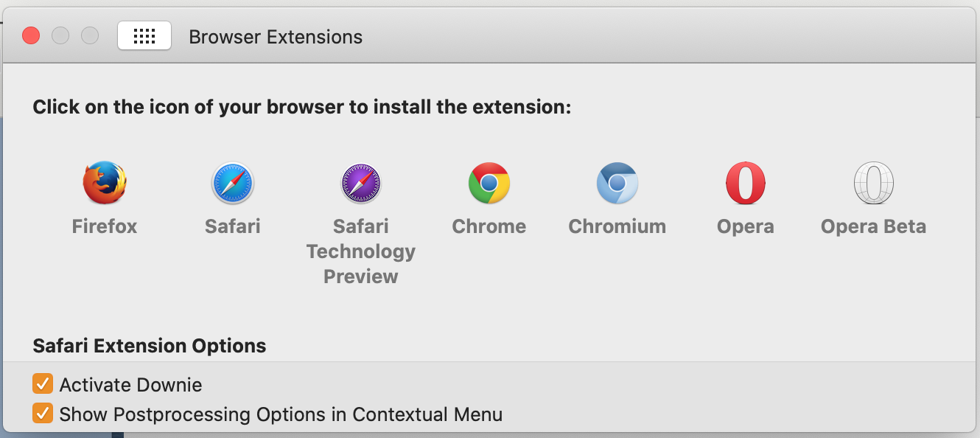This screenshot has width=980, height=438.
Task: Pick the blue Chromium icon
Action: [617, 183]
